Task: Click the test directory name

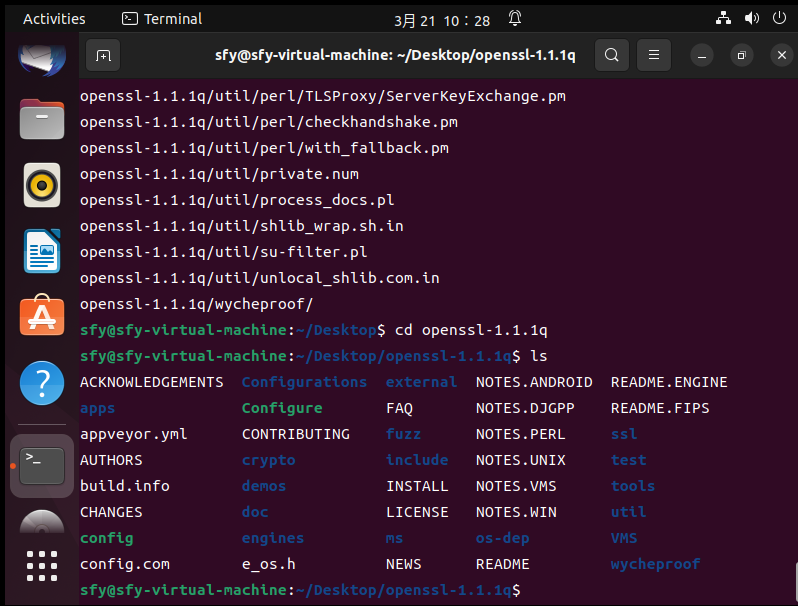Action: (x=629, y=460)
